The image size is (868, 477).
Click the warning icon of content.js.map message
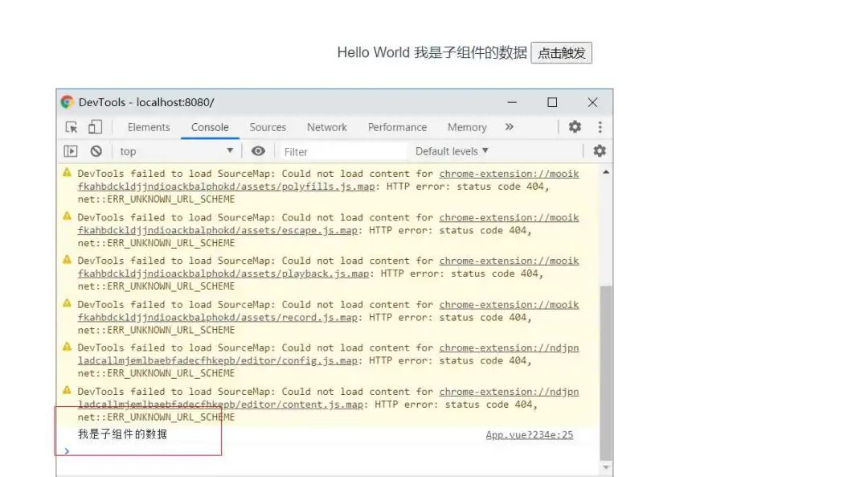(x=67, y=390)
